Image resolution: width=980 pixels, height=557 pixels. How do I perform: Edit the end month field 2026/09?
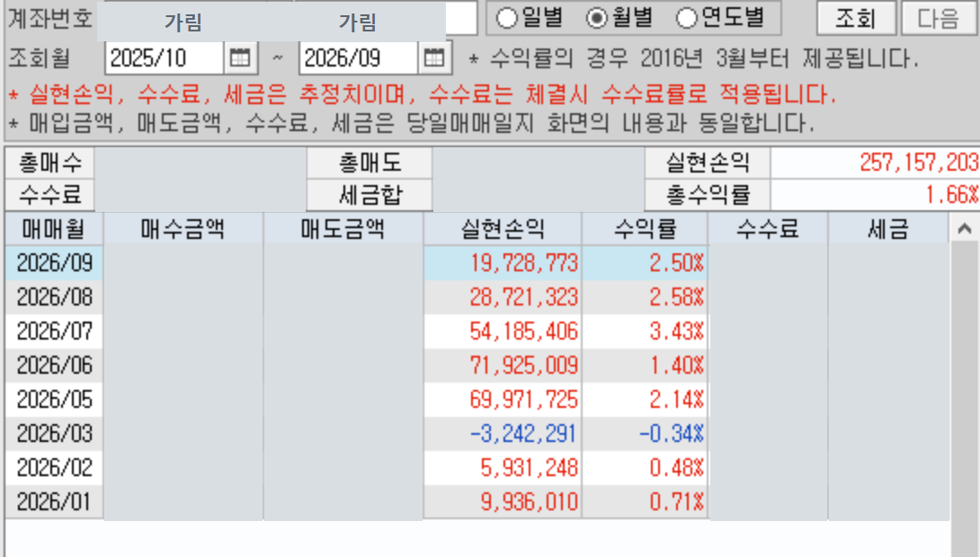(358, 58)
